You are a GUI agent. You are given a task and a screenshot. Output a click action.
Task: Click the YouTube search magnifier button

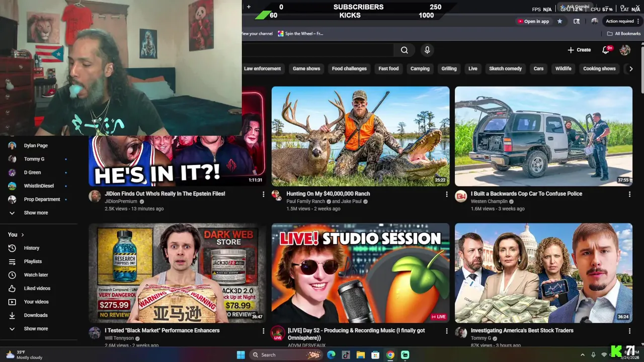[404, 50]
